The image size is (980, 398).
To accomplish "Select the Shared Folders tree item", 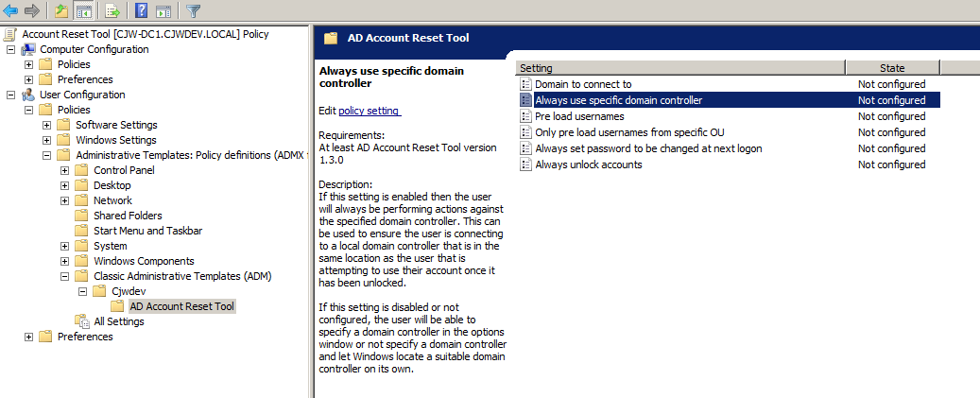I will pyautogui.click(x=128, y=216).
